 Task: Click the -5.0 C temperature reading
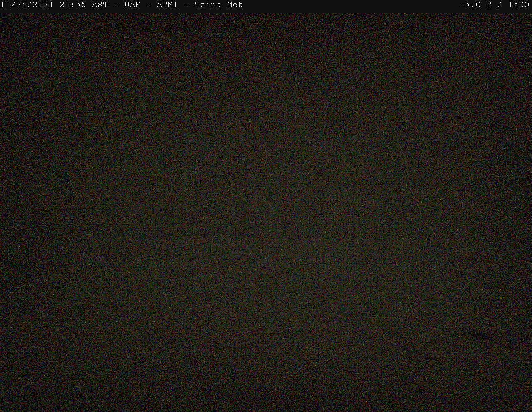475,5
